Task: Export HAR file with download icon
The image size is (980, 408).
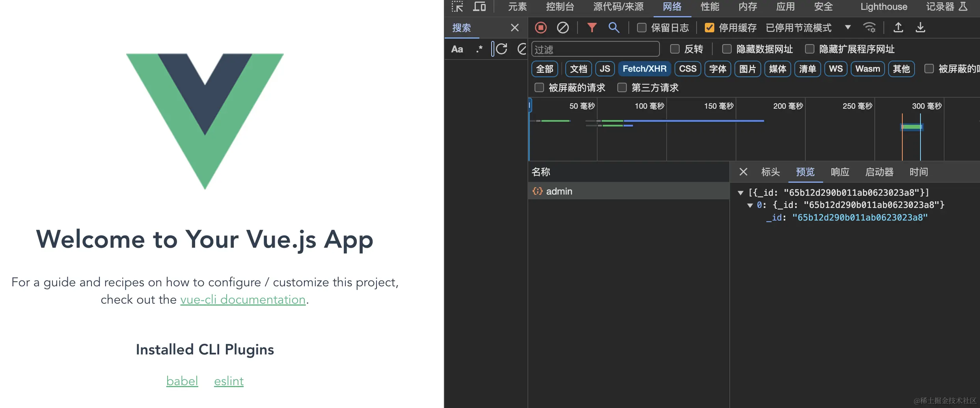Action: (920, 28)
